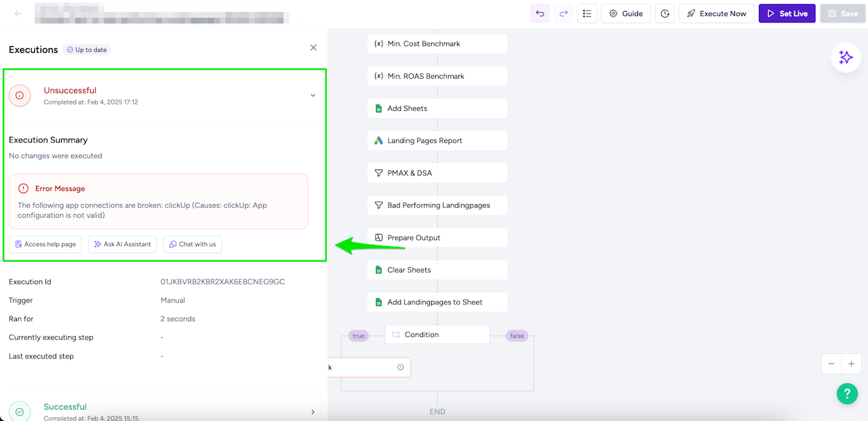Open the execution history clock icon
The image size is (868, 421).
click(665, 14)
